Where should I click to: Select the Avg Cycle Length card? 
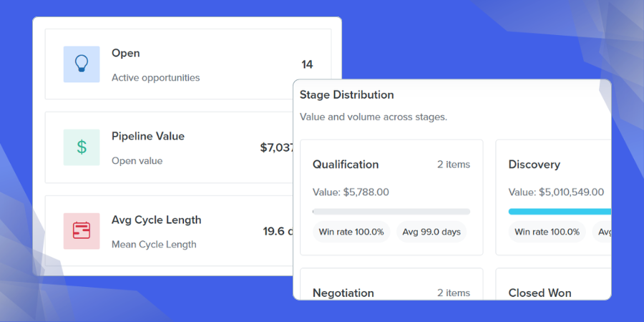169,231
